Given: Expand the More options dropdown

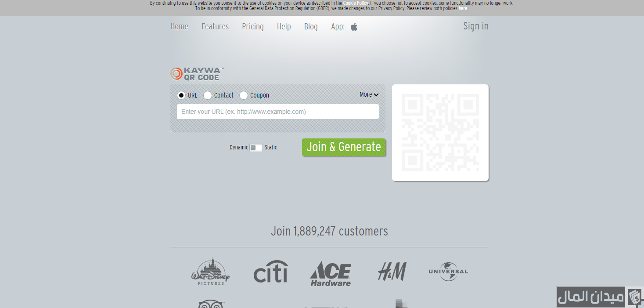Looking at the screenshot, I should click(369, 94).
